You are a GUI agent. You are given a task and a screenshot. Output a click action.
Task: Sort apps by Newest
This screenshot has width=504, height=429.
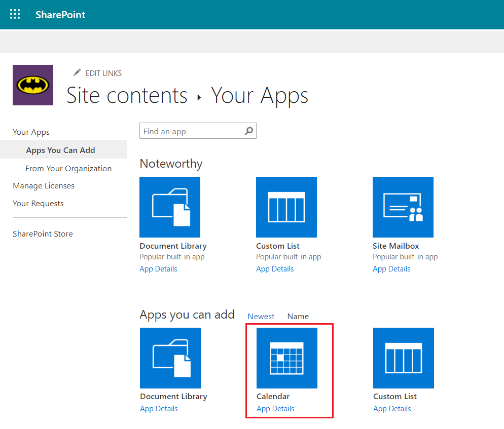coord(261,316)
